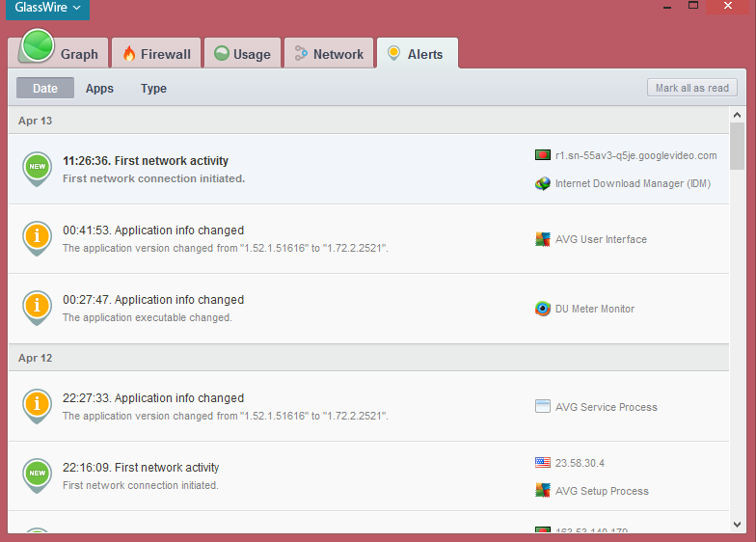
Task: Open the GlassWire dropdown menu
Action: [x=47, y=8]
